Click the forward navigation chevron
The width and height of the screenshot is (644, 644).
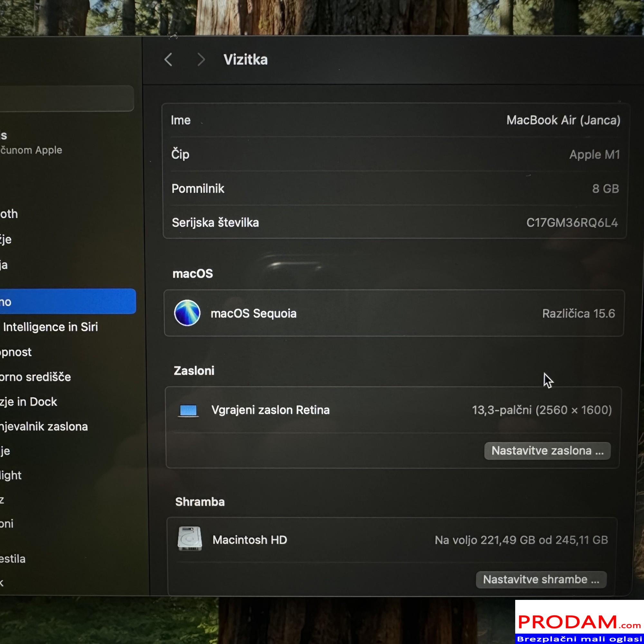pyautogui.click(x=201, y=60)
